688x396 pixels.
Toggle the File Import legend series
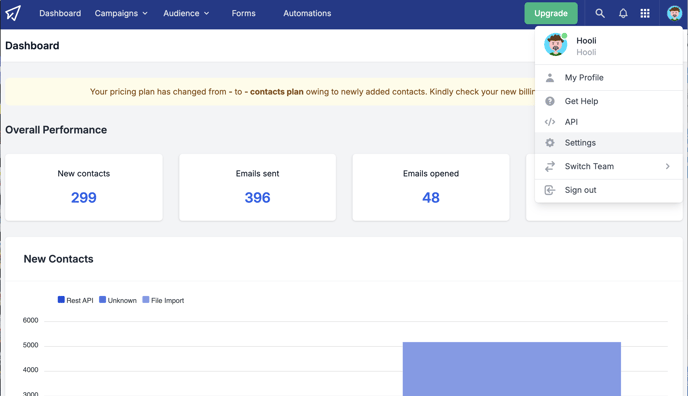[x=163, y=300]
